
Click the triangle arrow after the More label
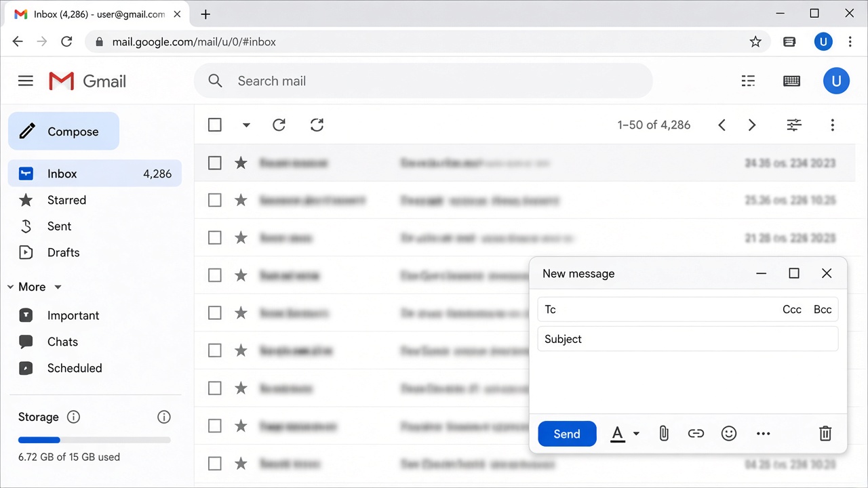click(x=58, y=287)
